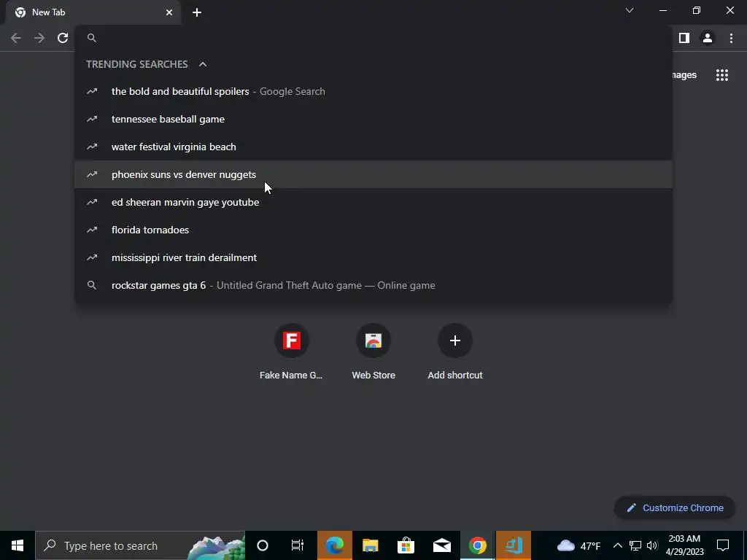Open Chrome's three-dot menu
The width and height of the screenshot is (747, 560).
point(731,38)
